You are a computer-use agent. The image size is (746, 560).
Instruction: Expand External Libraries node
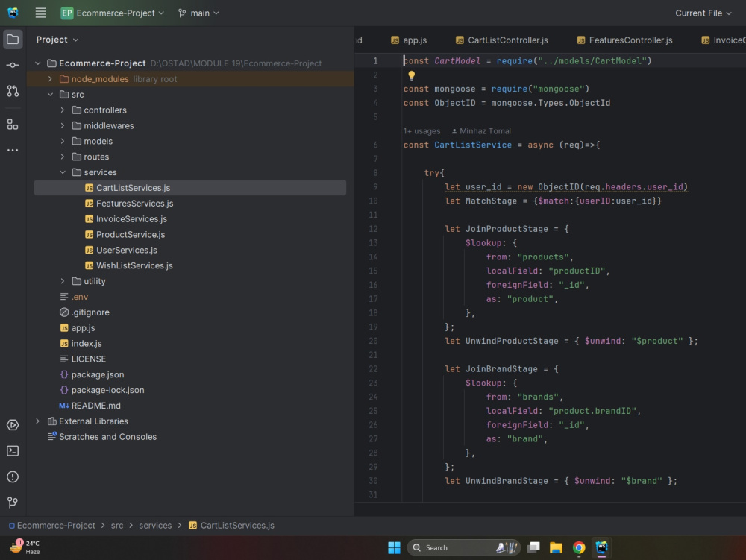tap(37, 421)
